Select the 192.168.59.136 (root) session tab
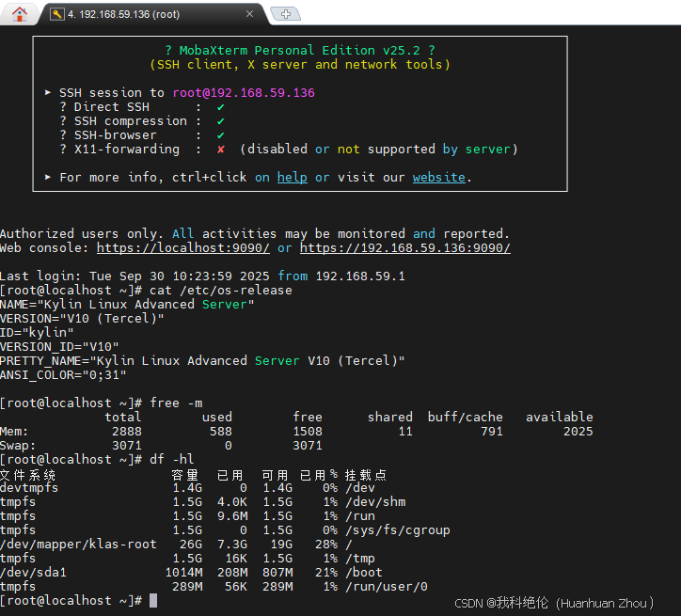The image size is (681, 616). [x=152, y=14]
